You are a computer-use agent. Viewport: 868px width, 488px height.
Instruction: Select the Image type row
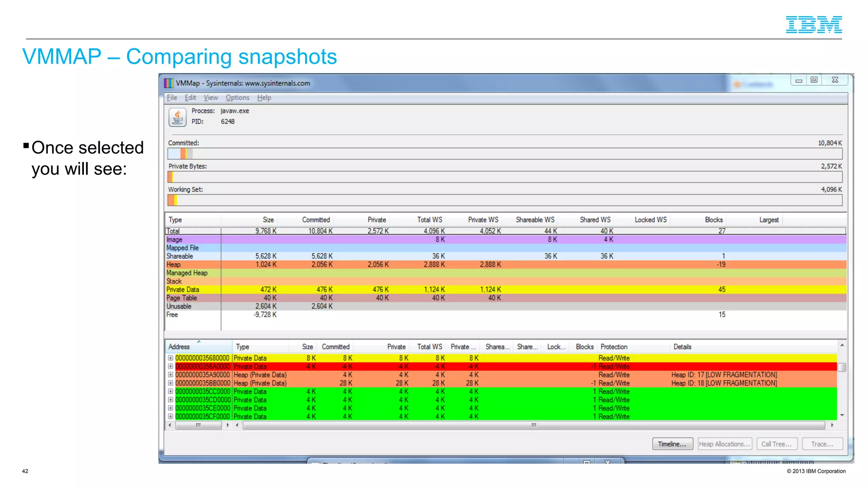coord(506,239)
